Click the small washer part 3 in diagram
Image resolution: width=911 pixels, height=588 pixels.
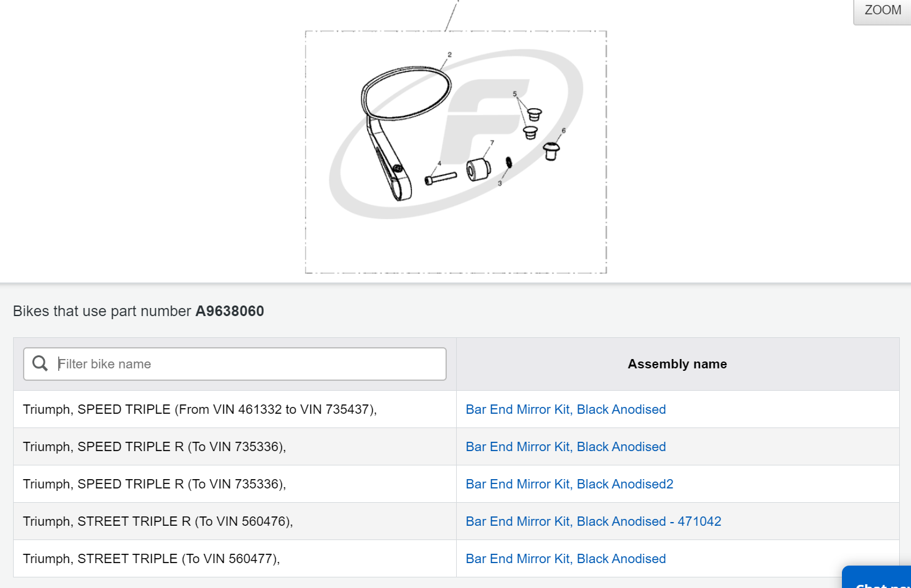(508, 162)
